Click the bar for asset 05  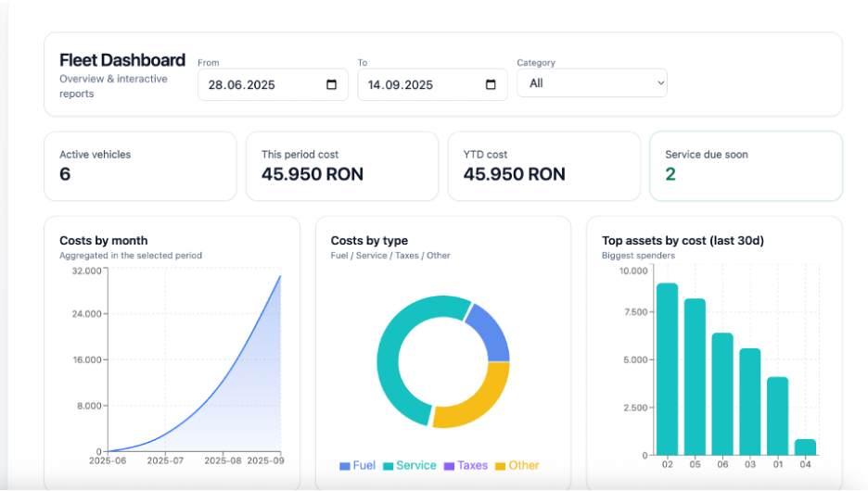click(695, 376)
